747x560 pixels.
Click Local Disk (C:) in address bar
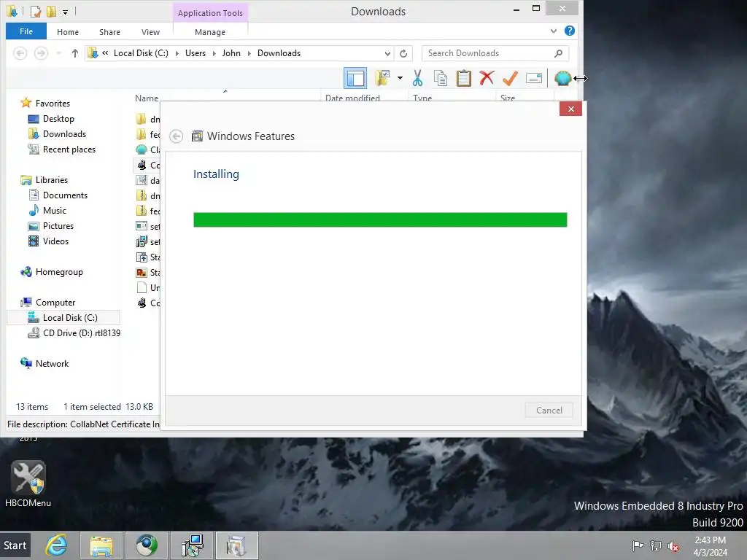click(x=141, y=53)
